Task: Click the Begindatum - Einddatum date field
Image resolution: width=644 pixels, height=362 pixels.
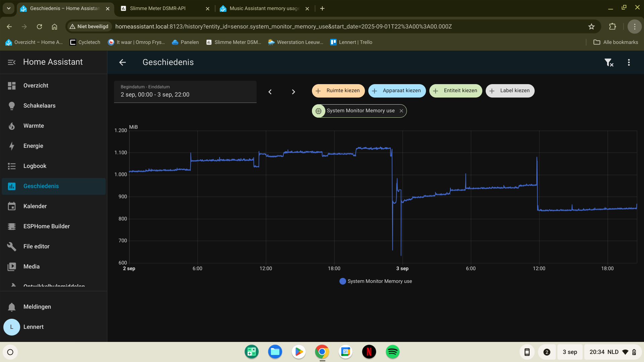Action: [185, 92]
